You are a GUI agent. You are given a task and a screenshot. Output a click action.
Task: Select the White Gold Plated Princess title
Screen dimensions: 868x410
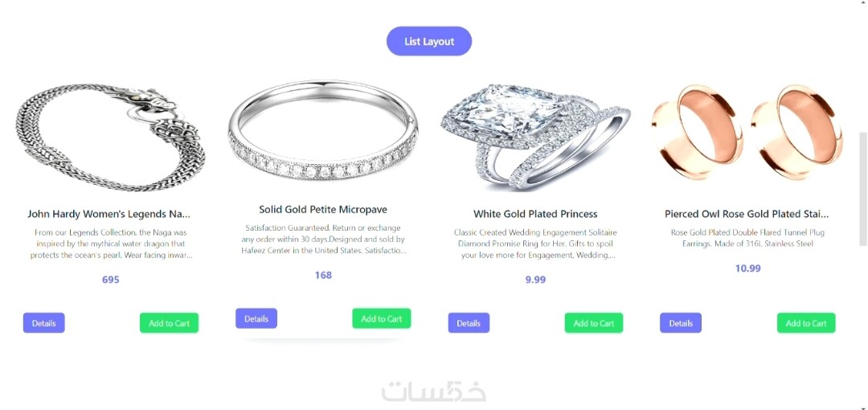[535, 214]
